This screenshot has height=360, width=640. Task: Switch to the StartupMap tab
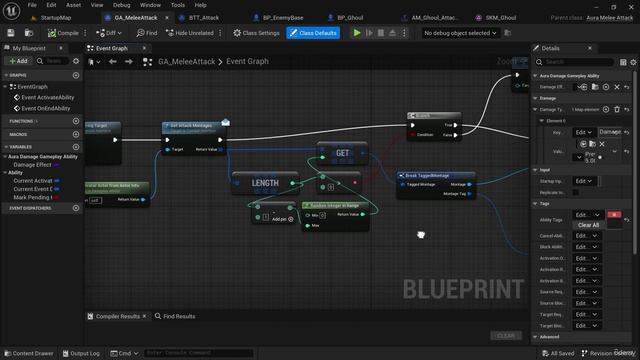coord(56,18)
